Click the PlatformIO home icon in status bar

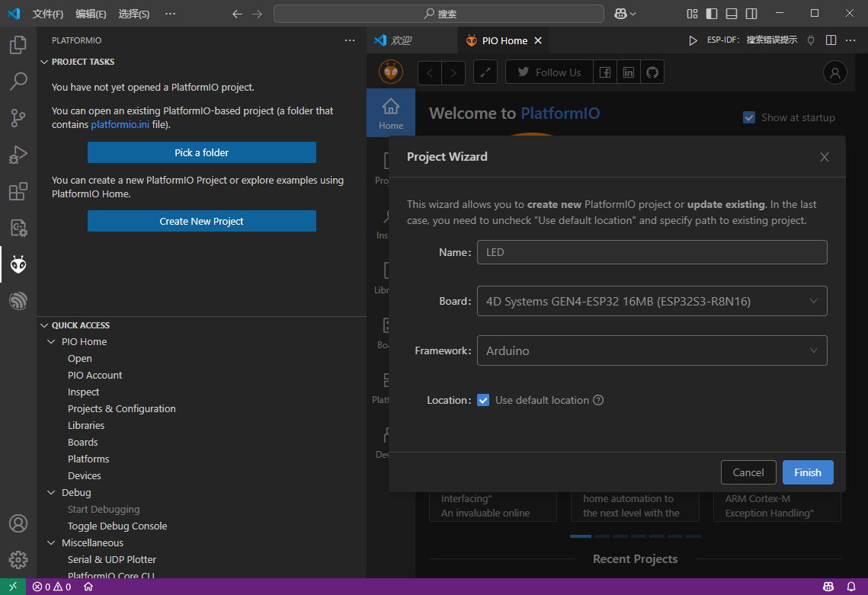[88, 587]
